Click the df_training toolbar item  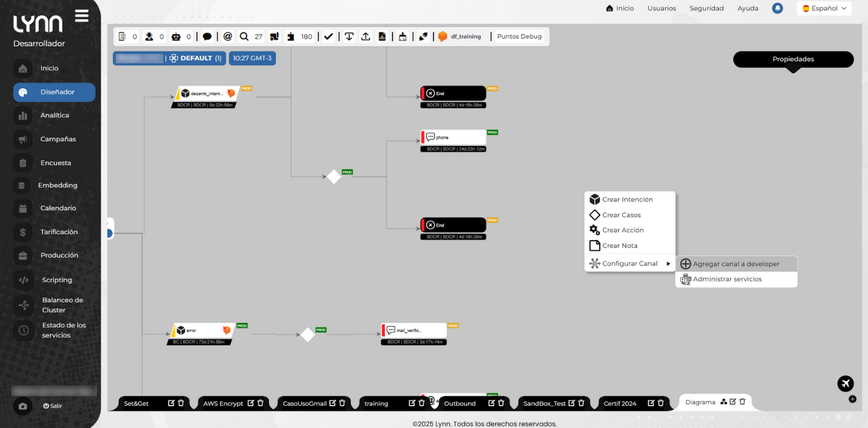coord(460,36)
